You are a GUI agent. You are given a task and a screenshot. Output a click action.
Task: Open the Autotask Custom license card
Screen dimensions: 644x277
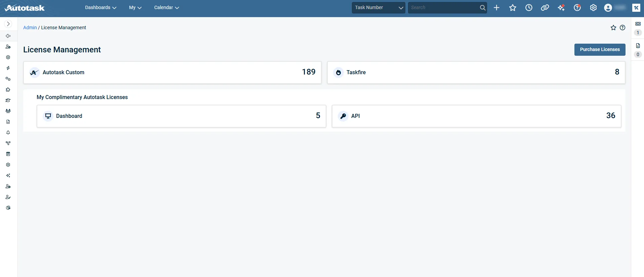(172, 73)
